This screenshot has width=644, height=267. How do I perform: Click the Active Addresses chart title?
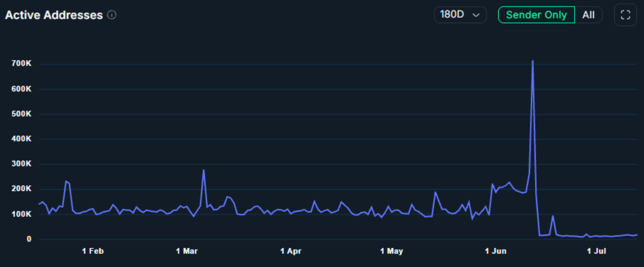tap(54, 15)
